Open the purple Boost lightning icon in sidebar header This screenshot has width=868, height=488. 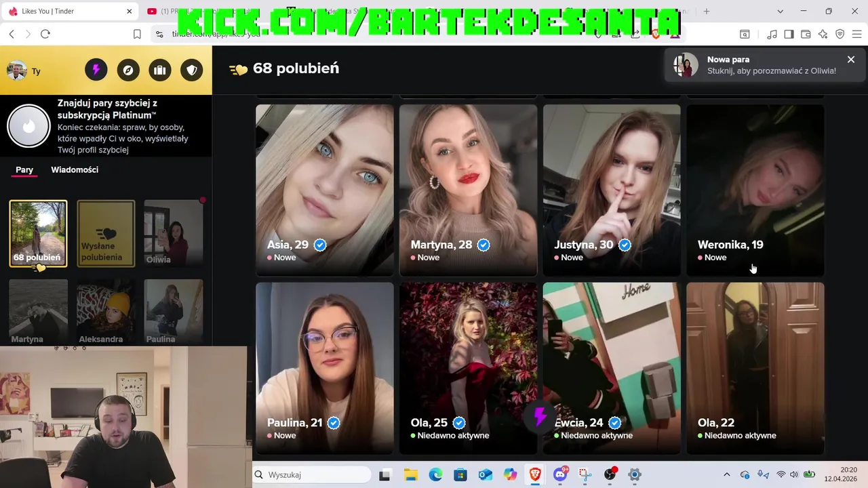(x=96, y=70)
